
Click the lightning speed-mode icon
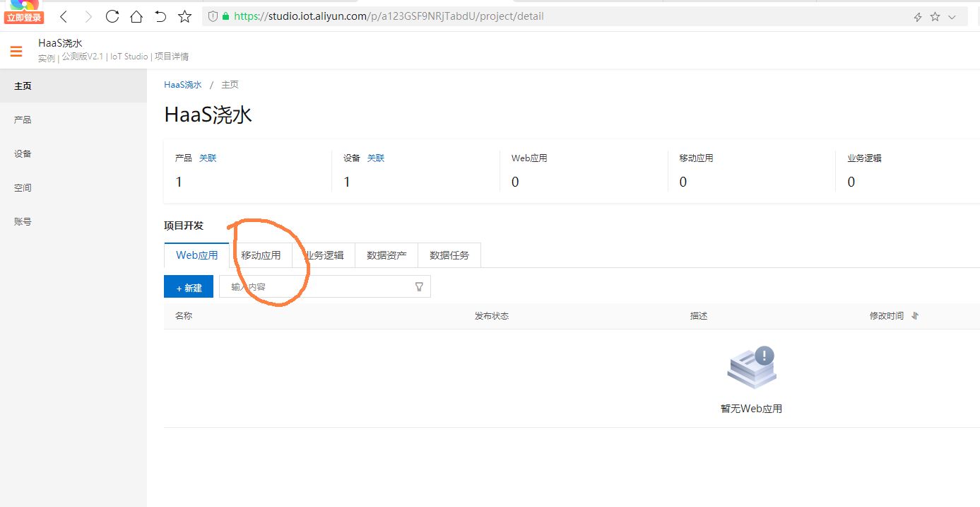tap(918, 17)
